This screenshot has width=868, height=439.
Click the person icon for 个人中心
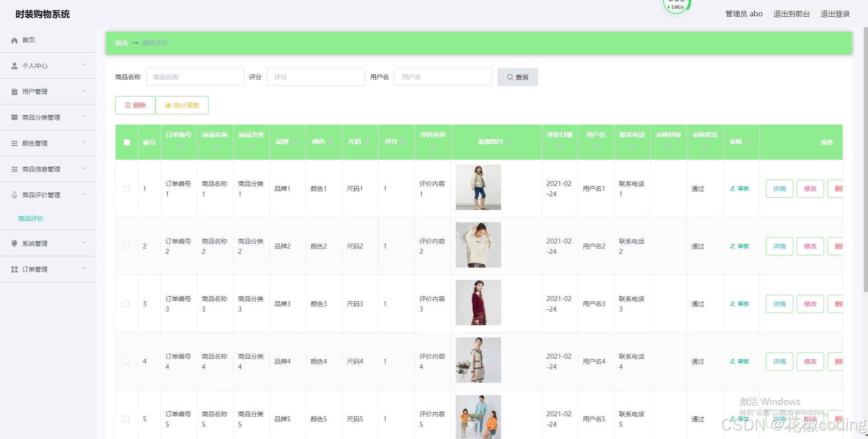(15, 66)
